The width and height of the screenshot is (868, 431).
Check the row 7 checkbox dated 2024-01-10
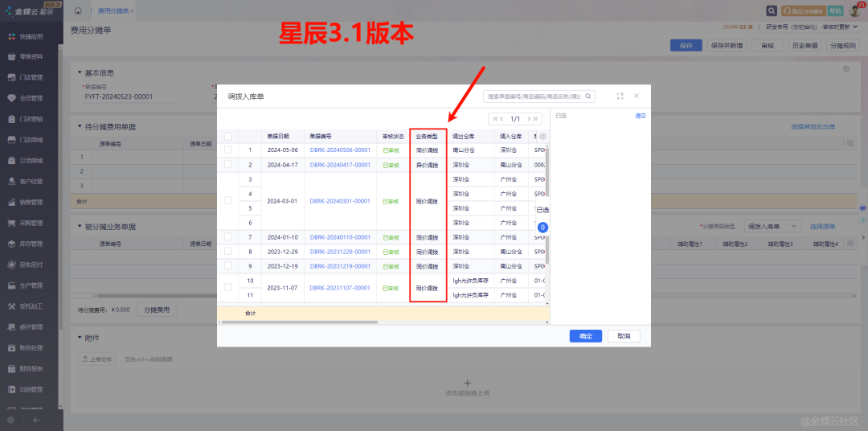tap(227, 237)
